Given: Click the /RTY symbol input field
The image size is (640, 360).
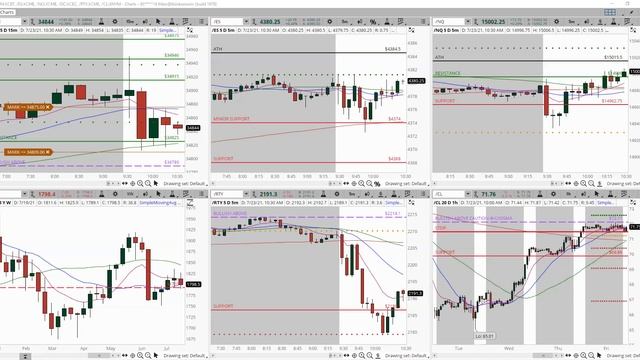Looking at the screenshot, I should point(227,194).
